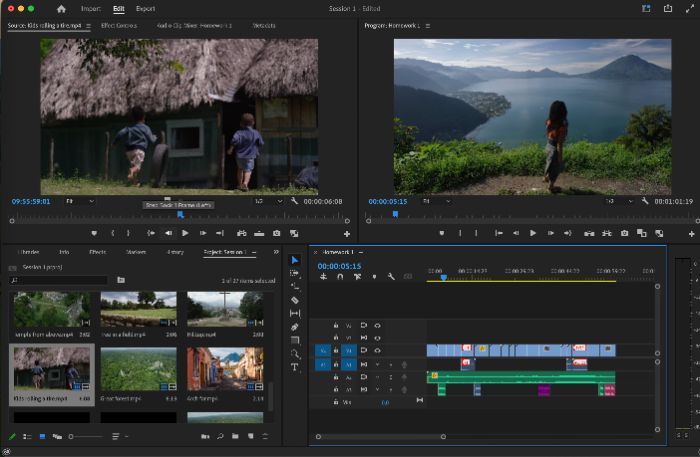
Task: Step back one frame in Program monitor
Action: click(516, 233)
